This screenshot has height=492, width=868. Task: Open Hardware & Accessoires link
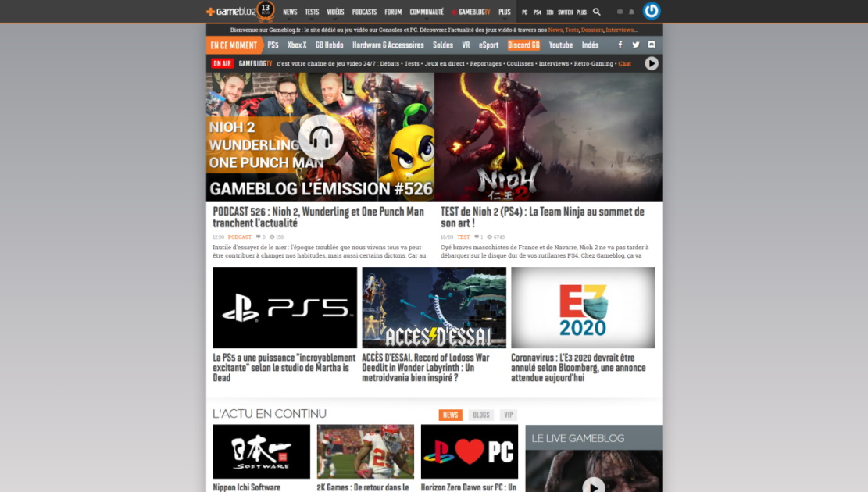[388, 45]
